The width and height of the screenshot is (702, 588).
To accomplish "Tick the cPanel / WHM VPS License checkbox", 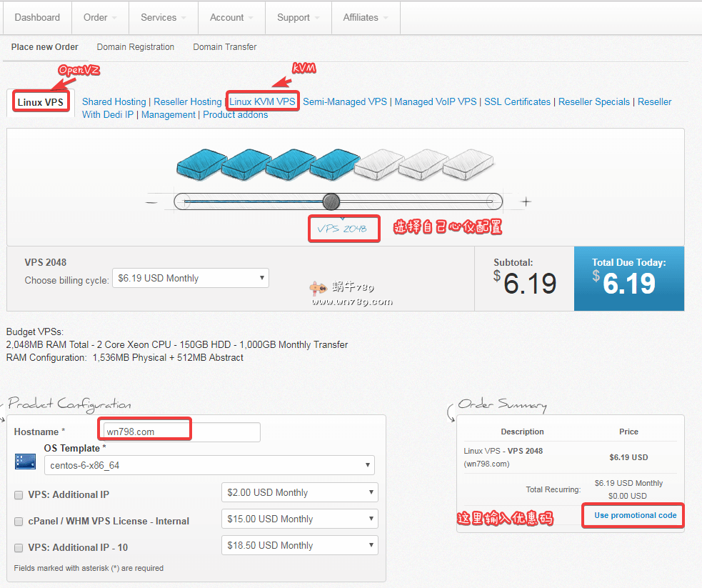I will (19, 521).
